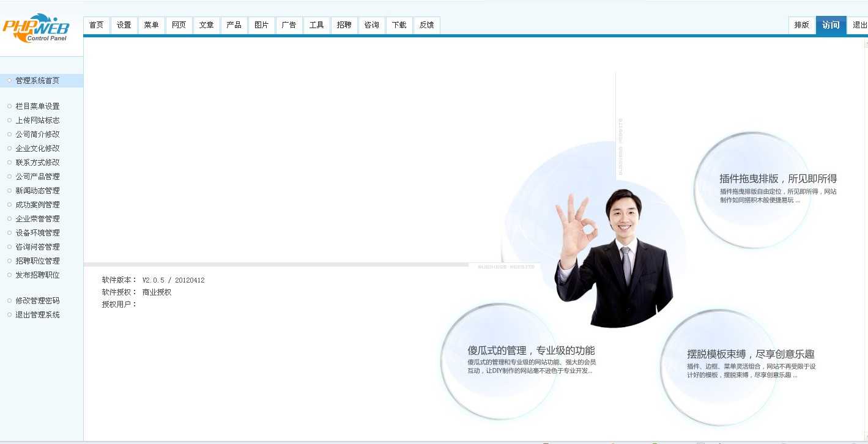
Task: Open the 工具 tools section
Action: pyautogui.click(x=316, y=25)
